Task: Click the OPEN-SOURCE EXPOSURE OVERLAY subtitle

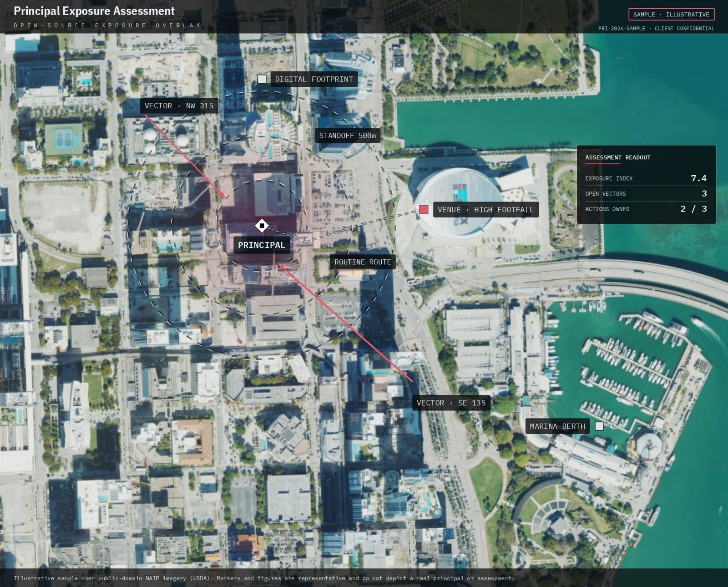Action: click(107, 25)
